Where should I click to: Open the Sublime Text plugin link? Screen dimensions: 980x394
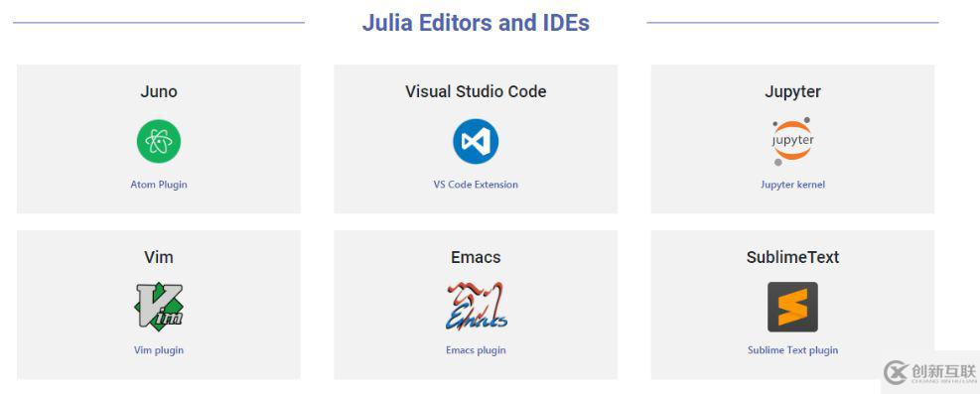point(792,350)
